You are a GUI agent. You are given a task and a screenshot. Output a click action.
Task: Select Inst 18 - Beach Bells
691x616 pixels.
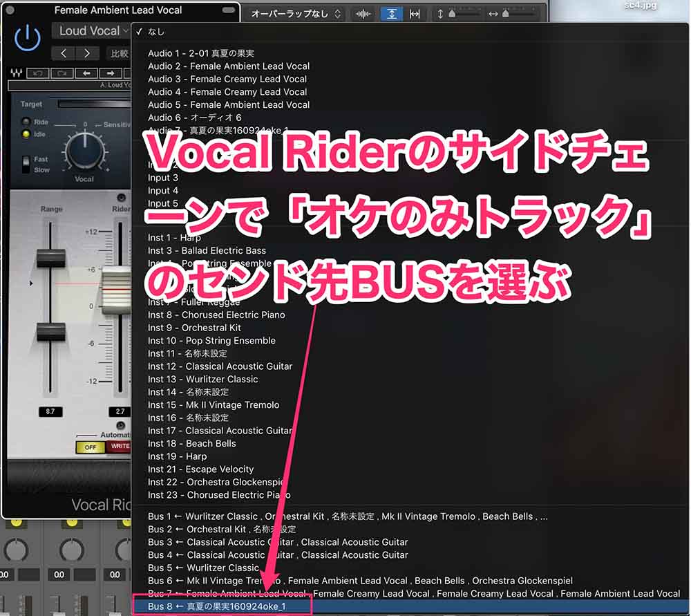(410, 444)
